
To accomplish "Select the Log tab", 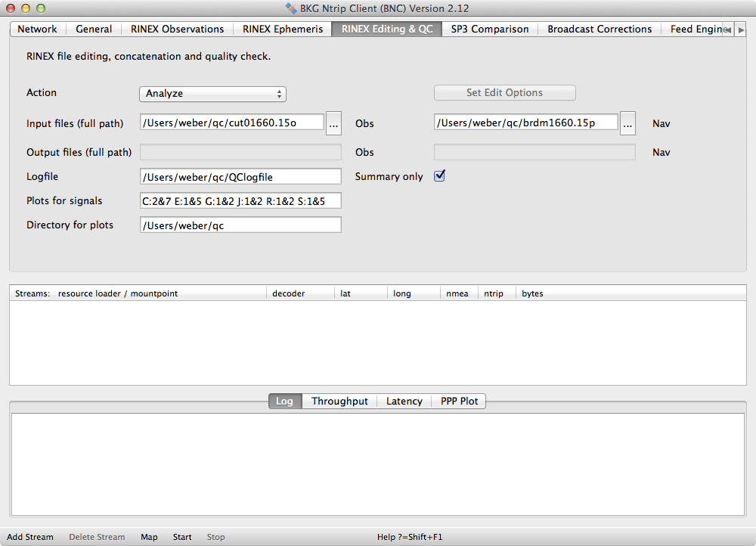I will [284, 401].
